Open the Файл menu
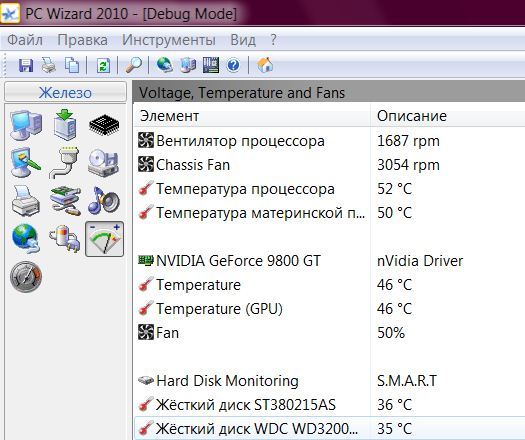 click(25, 40)
